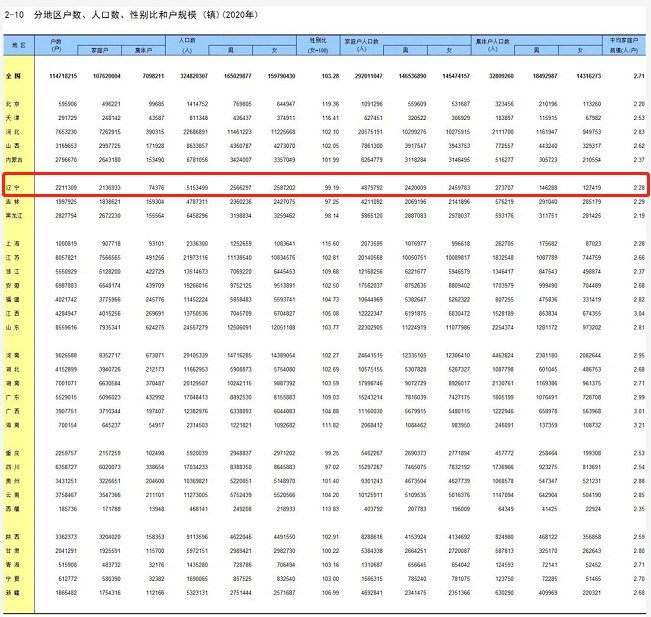The height and width of the screenshot is (617, 651).
Task: Select the cell 21973116 in 江苏 row
Action: tap(196, 258)
